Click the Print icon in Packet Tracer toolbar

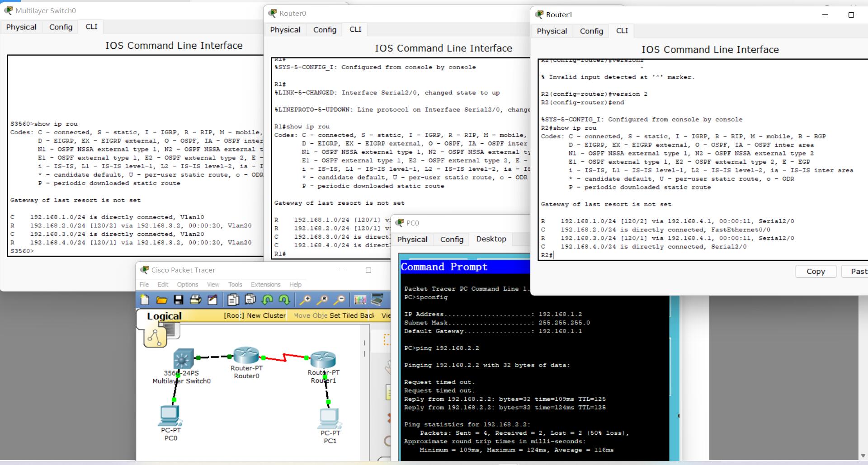(195, 300)
